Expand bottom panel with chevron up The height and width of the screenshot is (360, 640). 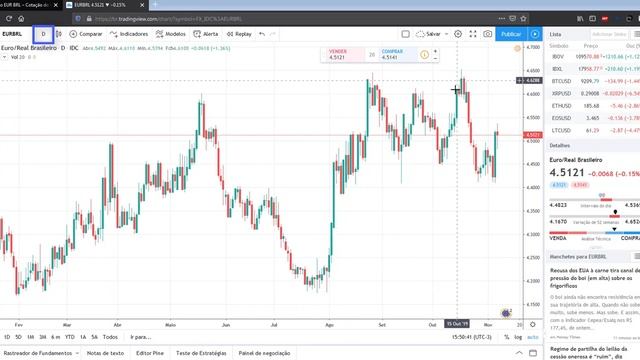[519, 353]
